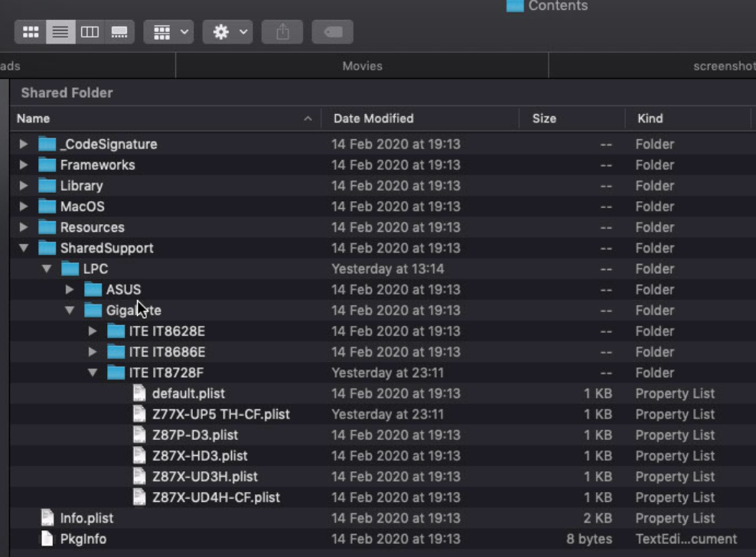This screenshot has width=756, height=557.
Task: Select the LPC folder icon
Action: [x=70, y=269]
